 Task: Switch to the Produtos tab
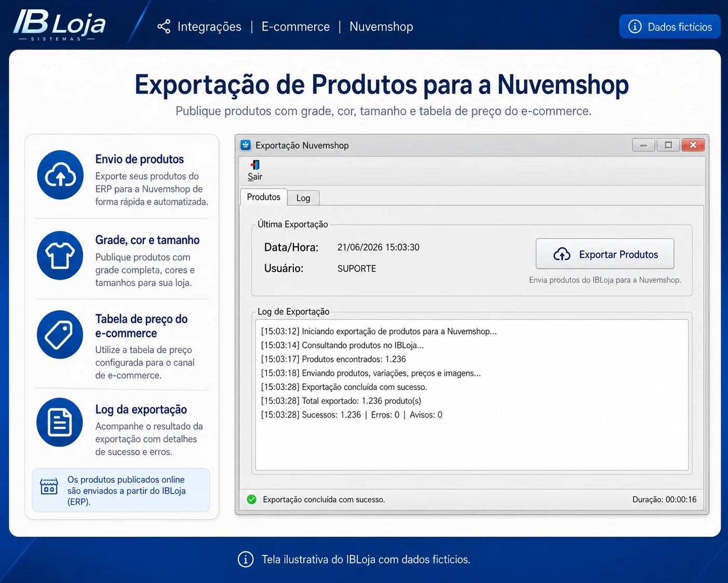(264, 197)
